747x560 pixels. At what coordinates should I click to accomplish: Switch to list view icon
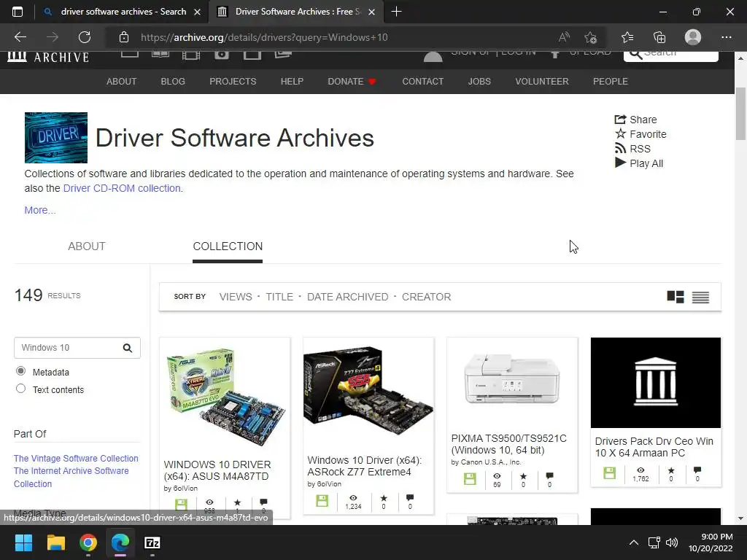(700, 297)
